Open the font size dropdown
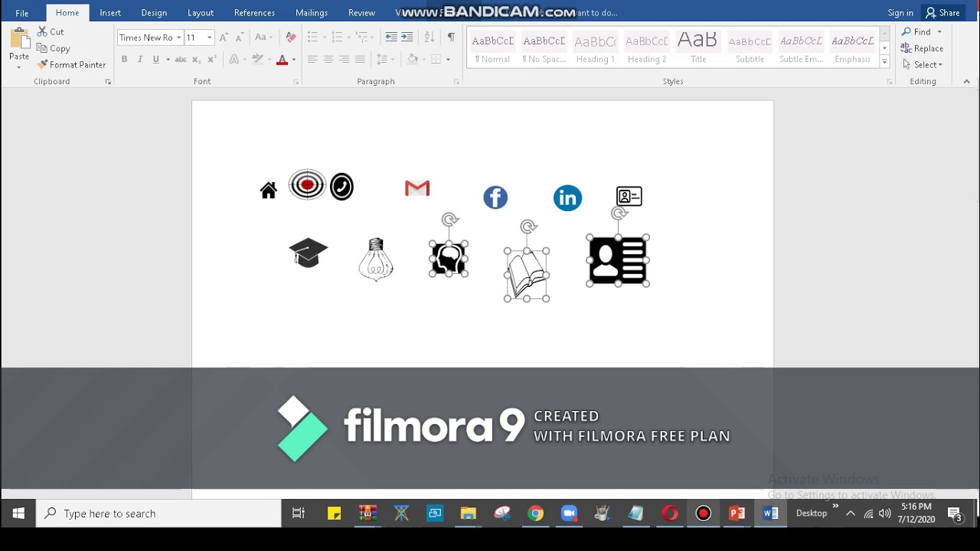 [209, 37]
